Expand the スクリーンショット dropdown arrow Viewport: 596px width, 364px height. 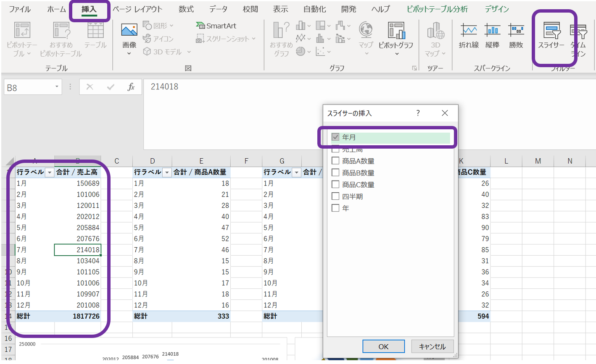click(254, 39)
